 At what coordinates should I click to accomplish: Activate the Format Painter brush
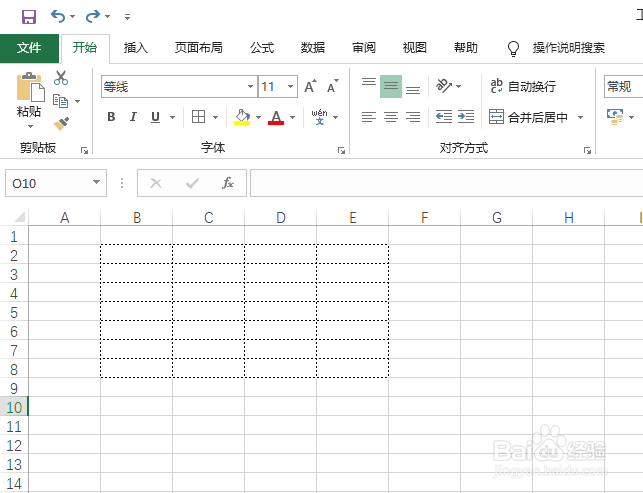click(61, 123)
